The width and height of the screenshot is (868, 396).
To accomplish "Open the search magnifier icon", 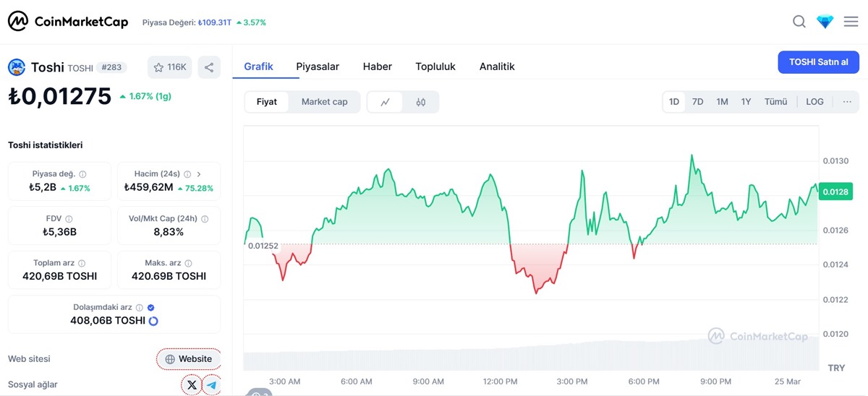I will 799,22.
